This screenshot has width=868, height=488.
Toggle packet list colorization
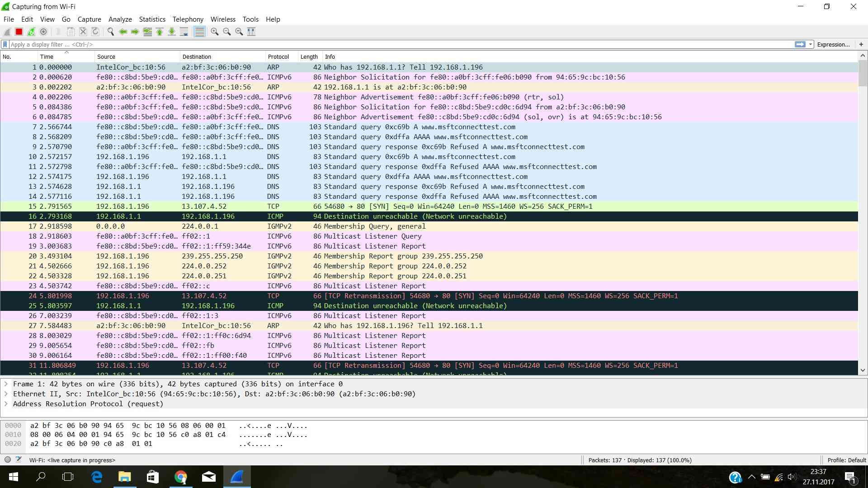[199, 32]
